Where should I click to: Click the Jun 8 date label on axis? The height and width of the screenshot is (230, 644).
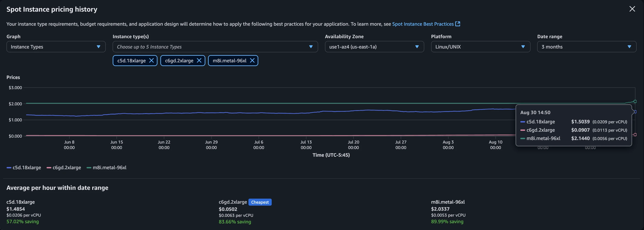click(69, 142)
